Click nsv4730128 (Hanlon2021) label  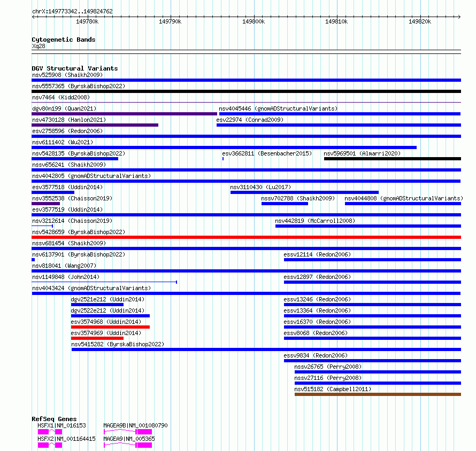(x=69, y=120)
